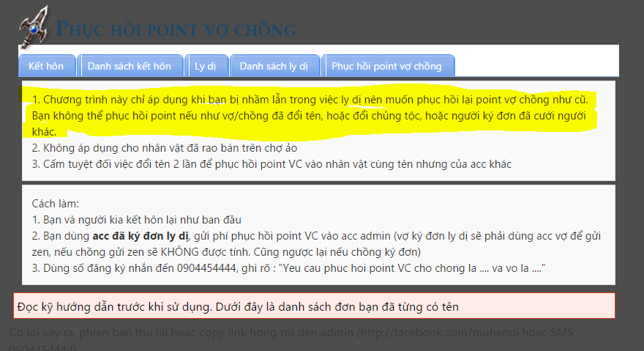Click rule 2 about chợ ảo

[165, 148]
